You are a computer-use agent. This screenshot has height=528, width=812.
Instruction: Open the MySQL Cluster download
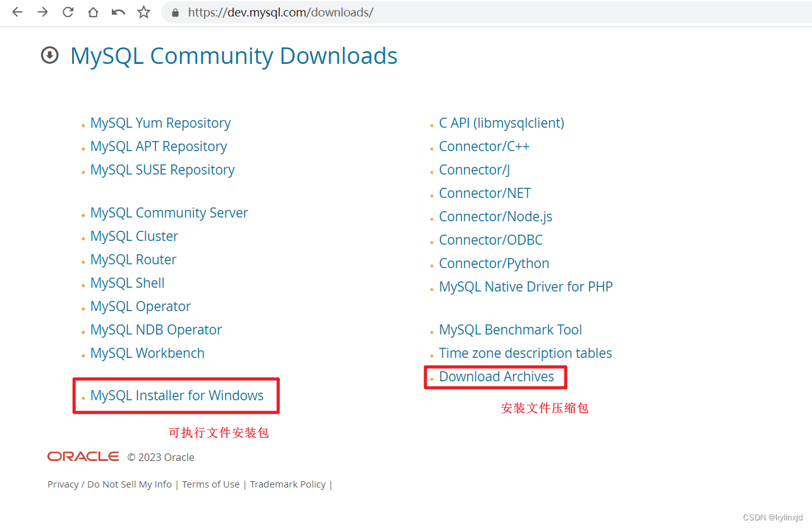pos(135,236)
